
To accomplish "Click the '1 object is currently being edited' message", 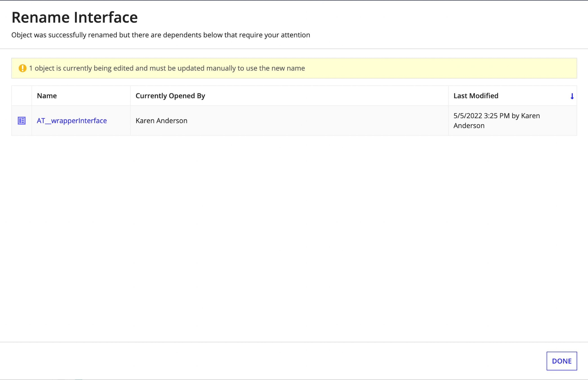I will coord(167,68).
